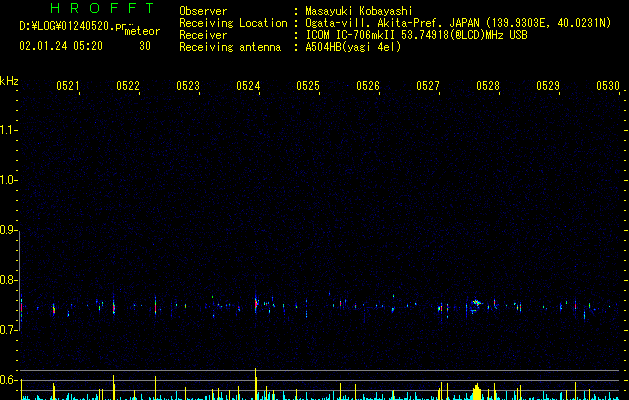Click the 0.6 frequency axis label
The height and width of the screenshot is (400, 629).
coord(9,380)
